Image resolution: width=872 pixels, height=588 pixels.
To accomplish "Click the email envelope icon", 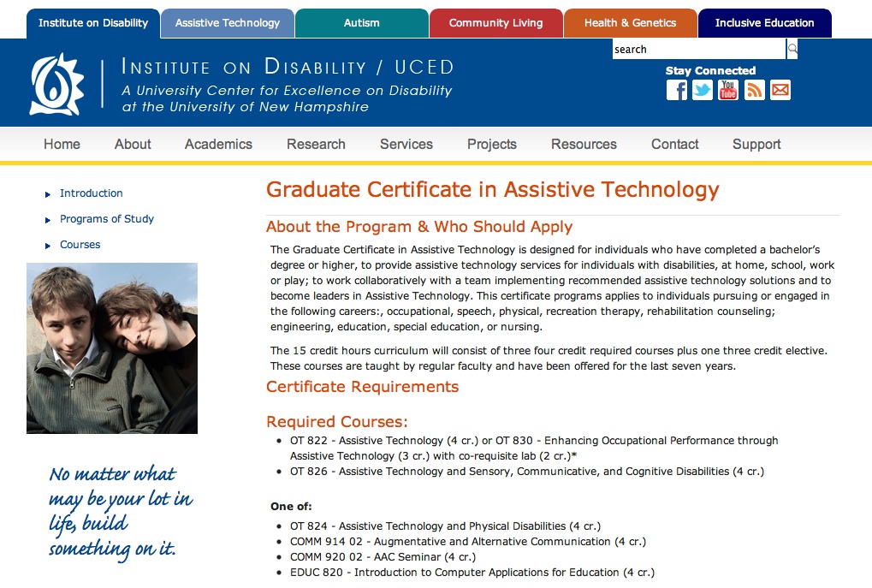I will point(780,90).
